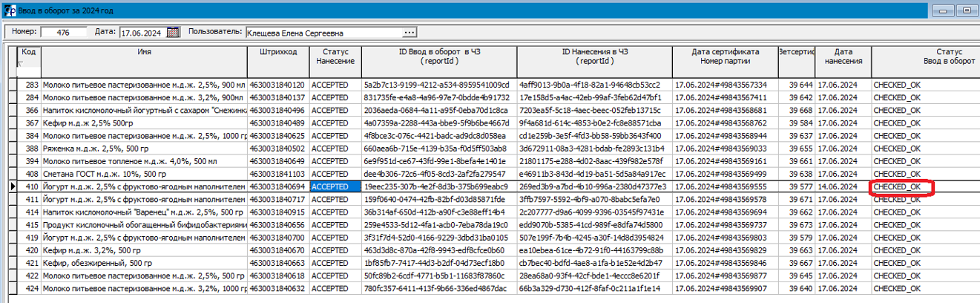Click the current row pointer arrow for row 410
Screen dimensions: 980x303
coord(12,186)
